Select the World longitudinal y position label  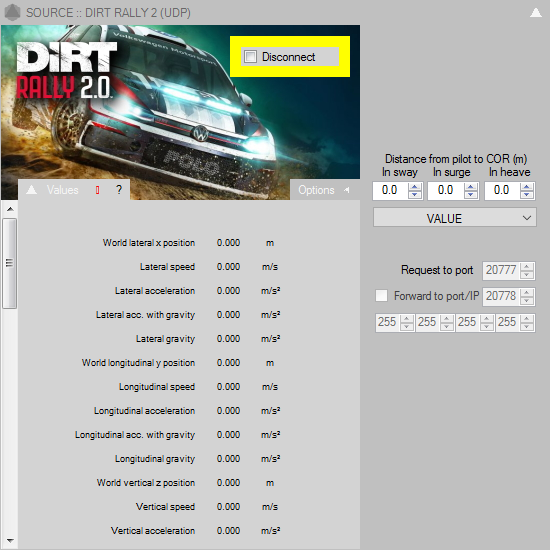pos(138,363)
